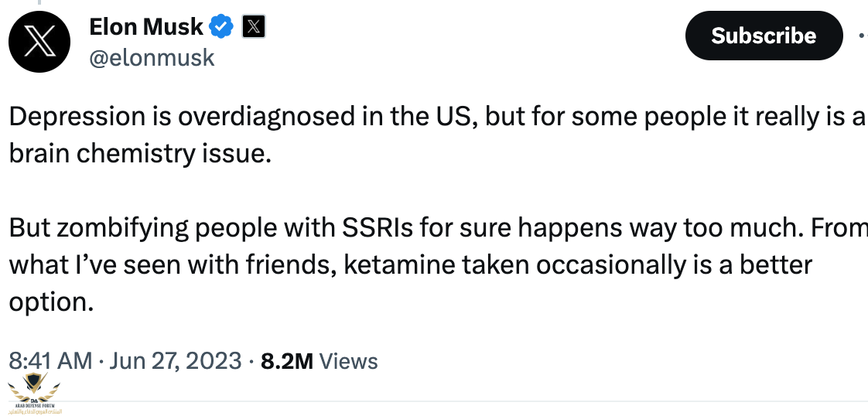Click the final word option in post
Viewport: 868px width, 416px height.
click(x=50, y=301)
